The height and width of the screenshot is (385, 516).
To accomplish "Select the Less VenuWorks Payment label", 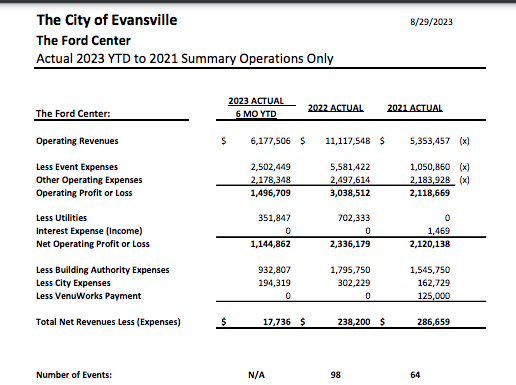I will [x=89, y=296].
